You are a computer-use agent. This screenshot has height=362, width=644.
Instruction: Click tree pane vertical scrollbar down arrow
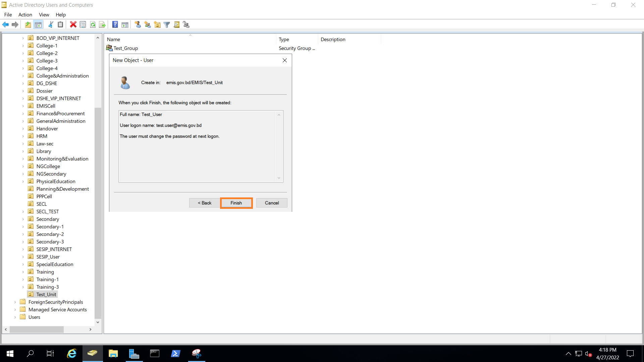tap(98, 322)
